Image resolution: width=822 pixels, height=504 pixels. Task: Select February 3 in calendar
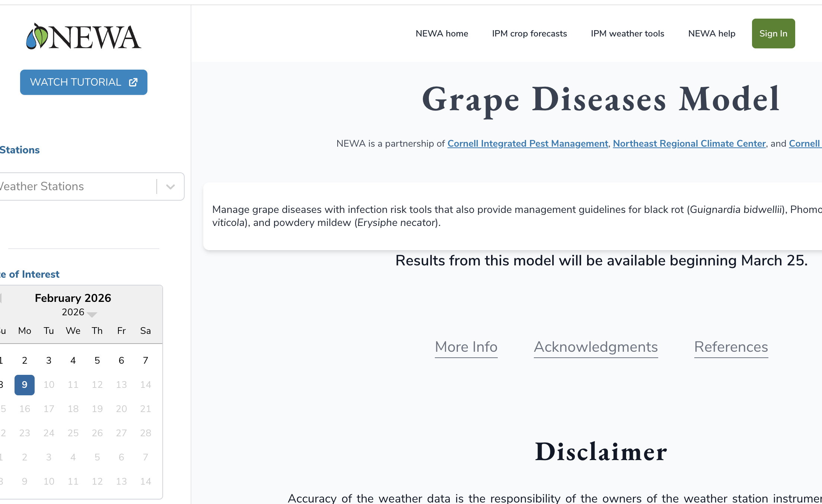click(x=49, y=361)
